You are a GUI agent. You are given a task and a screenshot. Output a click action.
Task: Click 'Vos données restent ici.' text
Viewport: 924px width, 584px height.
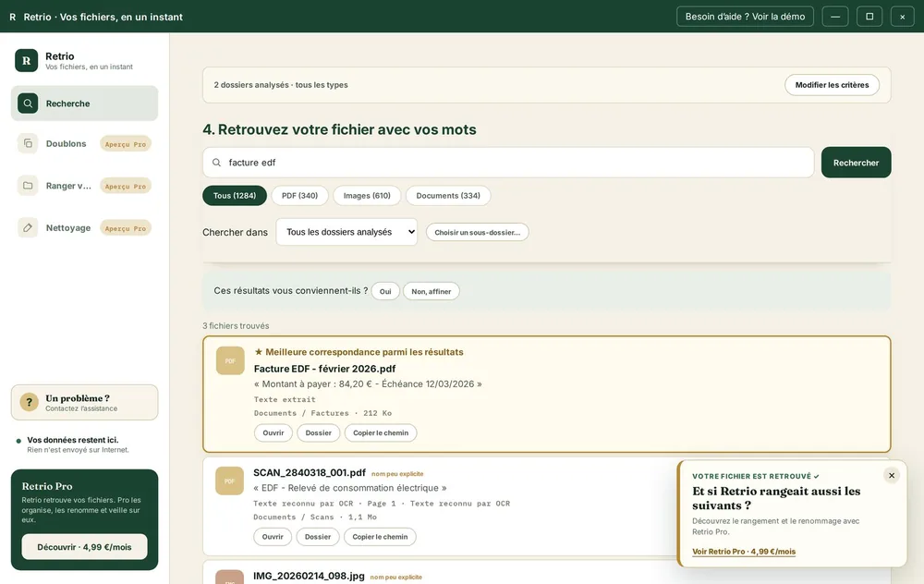pos(72,440)
